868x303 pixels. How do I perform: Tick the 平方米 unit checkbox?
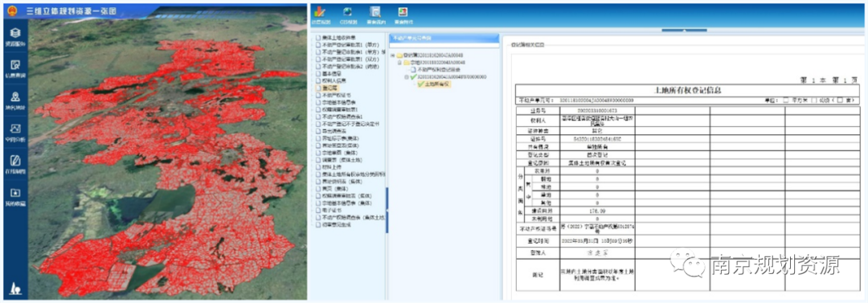[785, 100]
